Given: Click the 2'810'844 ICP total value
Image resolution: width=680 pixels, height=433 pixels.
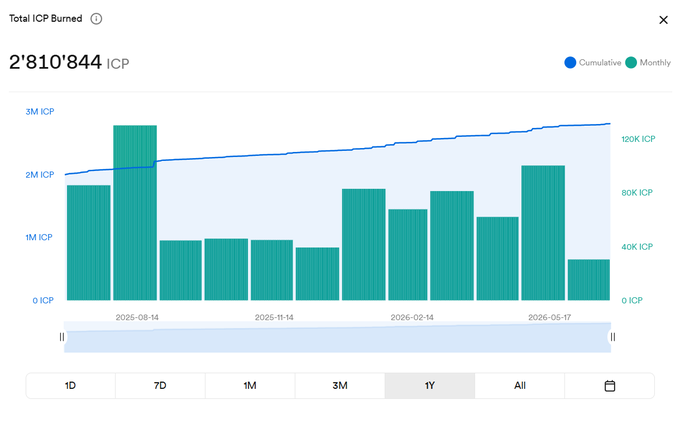Looking at the screenshot, I should click(x=69, y=62).
